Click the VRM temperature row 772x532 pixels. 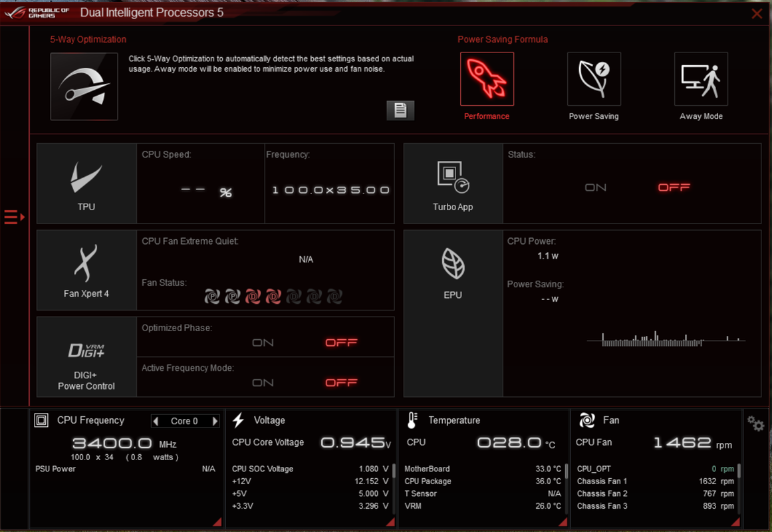483,506
